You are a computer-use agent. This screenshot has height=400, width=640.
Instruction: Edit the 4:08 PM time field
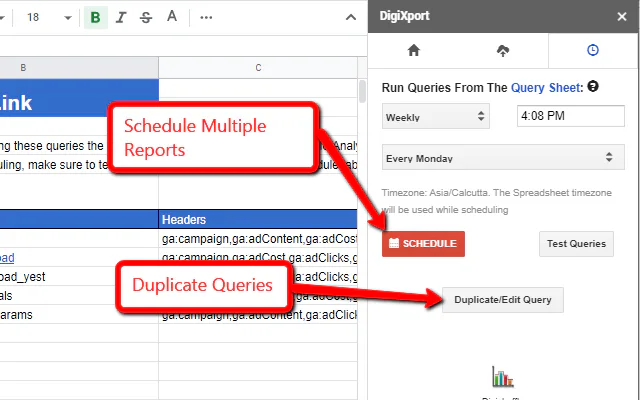tap(570, 116)
